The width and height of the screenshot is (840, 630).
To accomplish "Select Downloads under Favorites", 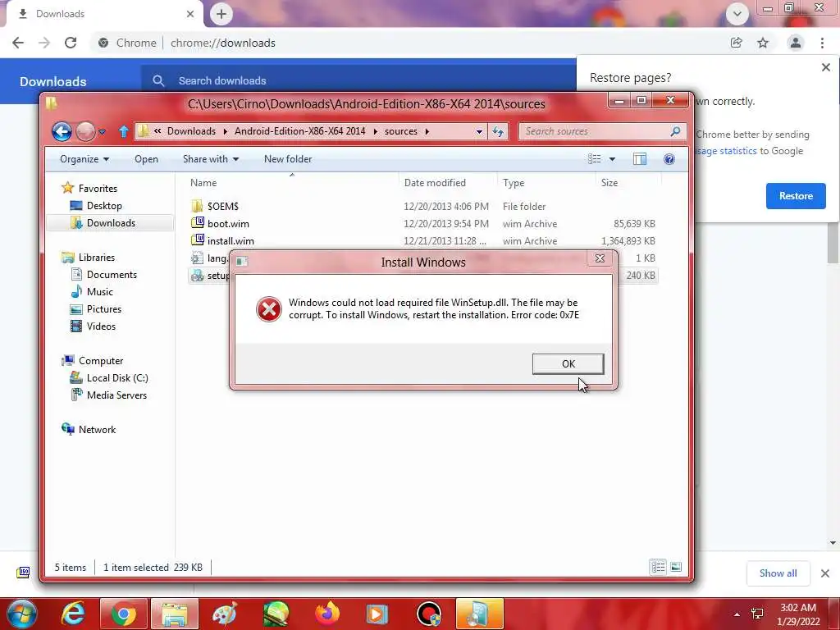I will pos(111,223).
